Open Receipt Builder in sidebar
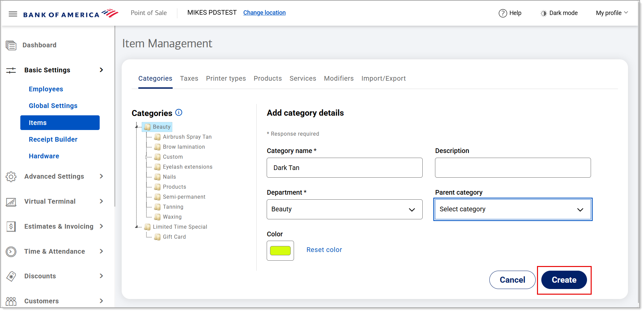The height and width of the screenshot is (312, 644). (53, 139)
